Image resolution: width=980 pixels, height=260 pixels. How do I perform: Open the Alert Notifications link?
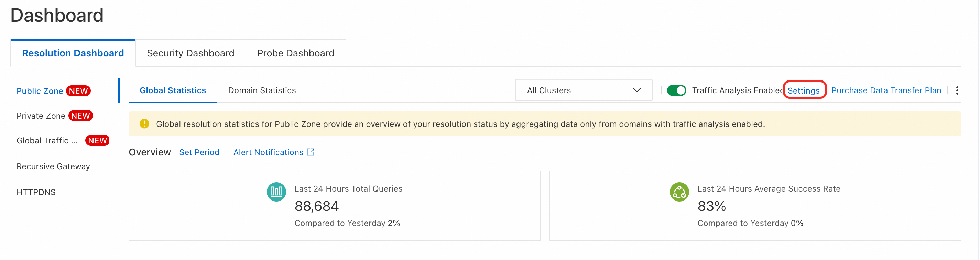click(x=268, y=152)
